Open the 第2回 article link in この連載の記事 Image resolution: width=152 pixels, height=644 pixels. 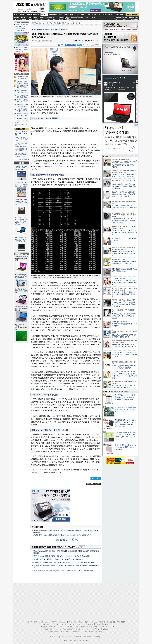66,531
